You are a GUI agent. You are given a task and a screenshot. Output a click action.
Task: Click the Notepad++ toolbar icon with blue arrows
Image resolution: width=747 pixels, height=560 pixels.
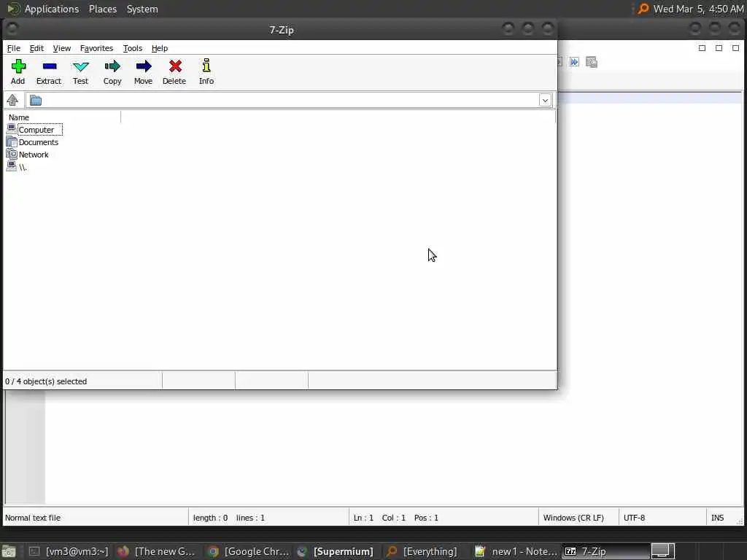pyautogui.click(x=575, y=62)
